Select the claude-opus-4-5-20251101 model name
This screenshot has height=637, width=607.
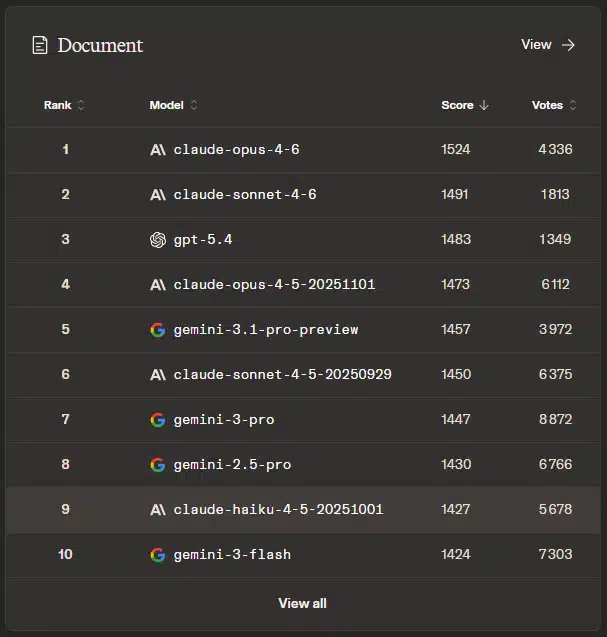coord(274,285)
